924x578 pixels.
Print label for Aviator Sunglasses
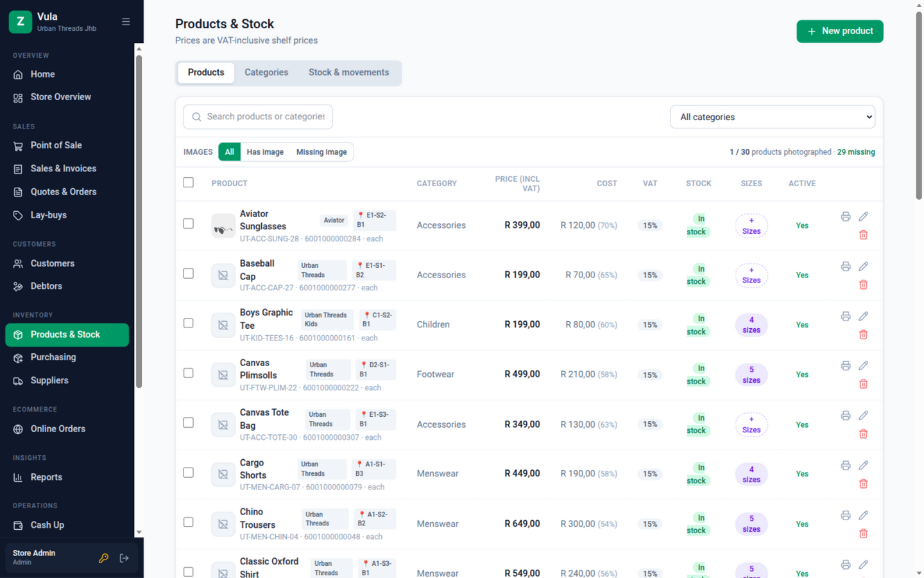(846, 216)
